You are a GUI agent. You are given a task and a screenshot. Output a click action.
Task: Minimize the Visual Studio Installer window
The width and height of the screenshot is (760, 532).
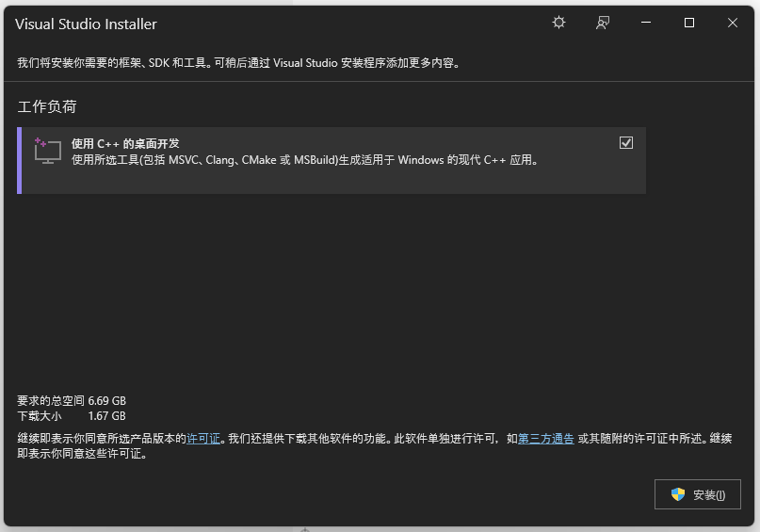[x=646, y=23]
